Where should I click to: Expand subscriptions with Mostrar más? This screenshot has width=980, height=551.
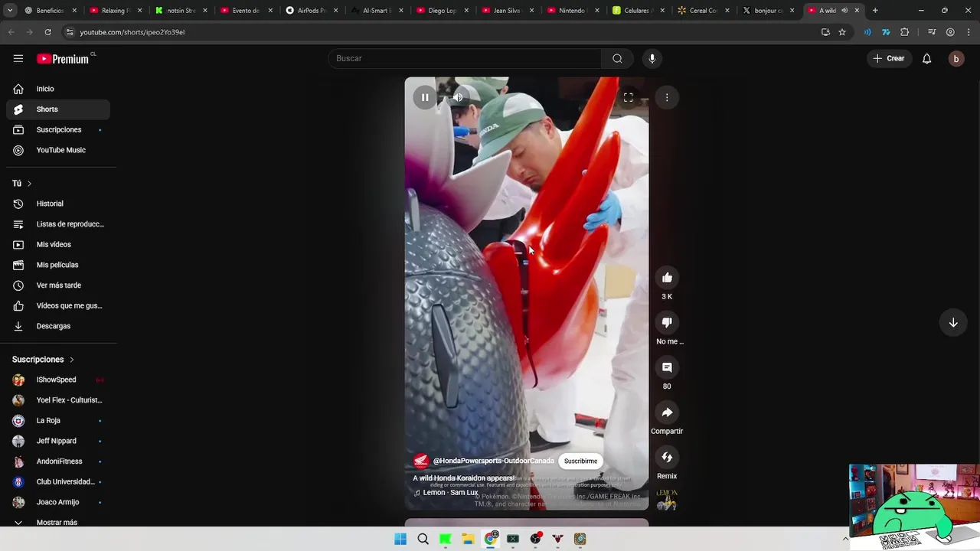pos(58,522)
